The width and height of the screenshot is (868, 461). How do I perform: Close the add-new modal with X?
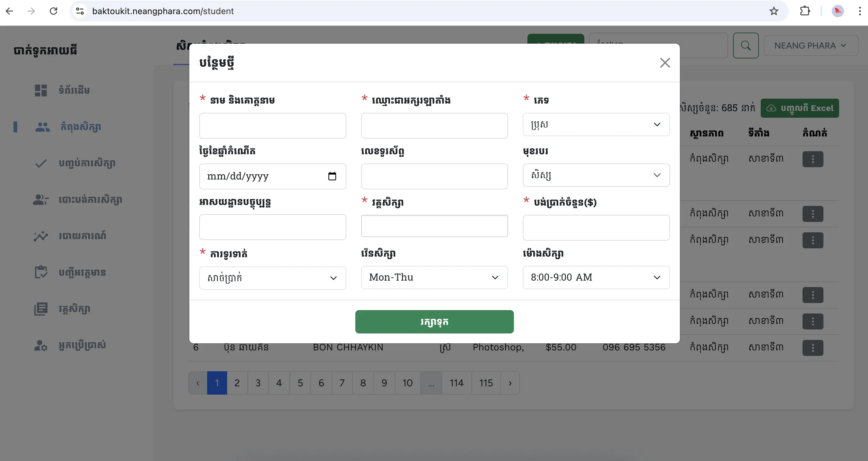(665, 63)
